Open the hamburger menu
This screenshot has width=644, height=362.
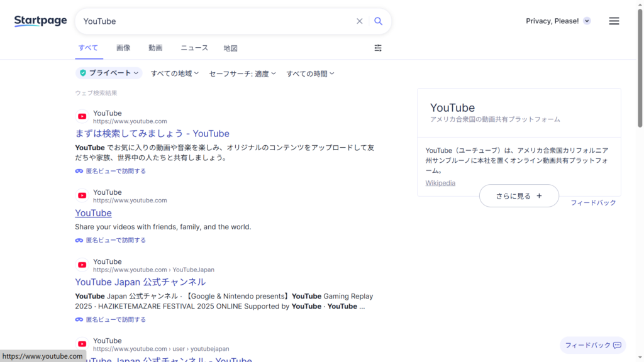pos(614,21)
